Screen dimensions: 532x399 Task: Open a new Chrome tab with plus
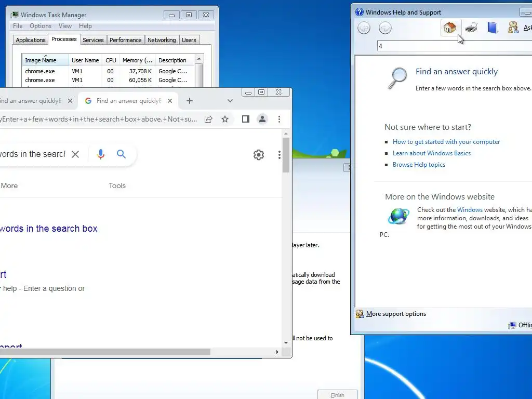190,101
